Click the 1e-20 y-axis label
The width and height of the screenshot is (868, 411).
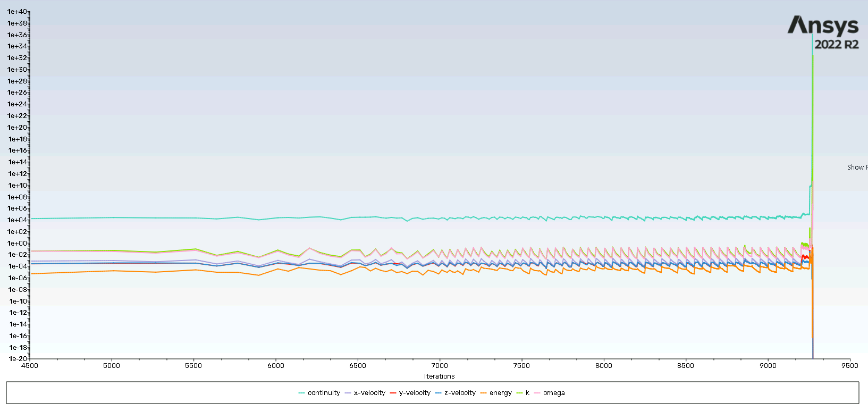[18, 359]
